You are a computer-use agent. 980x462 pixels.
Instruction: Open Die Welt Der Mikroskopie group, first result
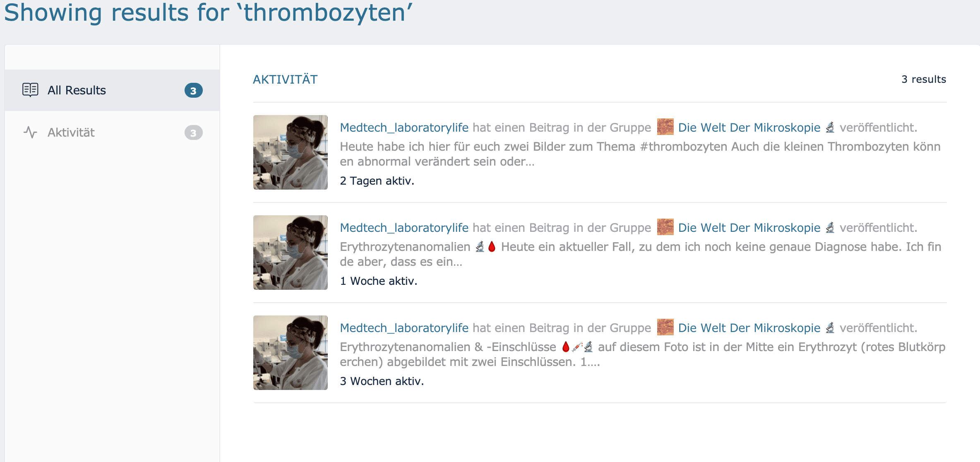(x=749, y=128)
